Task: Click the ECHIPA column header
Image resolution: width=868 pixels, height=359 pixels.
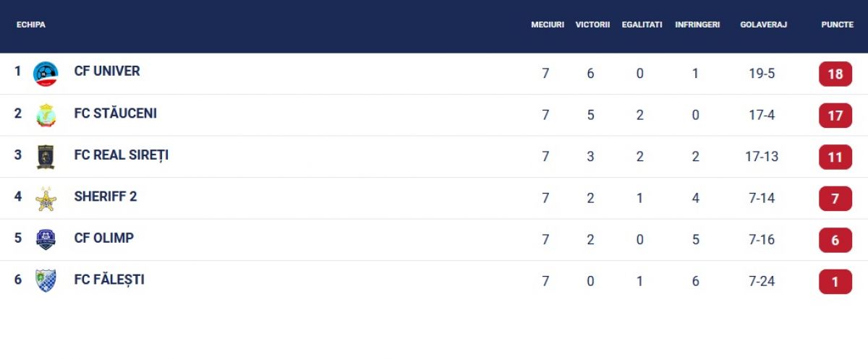Action: point(31,25)
